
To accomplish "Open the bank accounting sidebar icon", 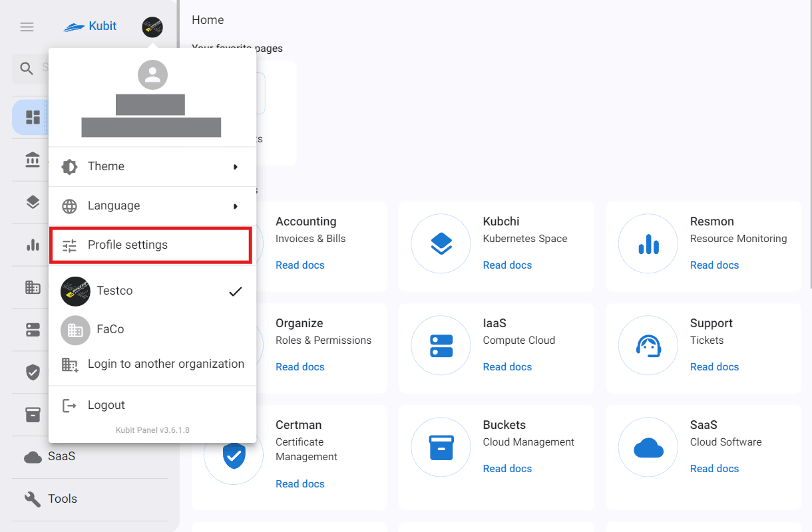I will [x=33, y=160].
